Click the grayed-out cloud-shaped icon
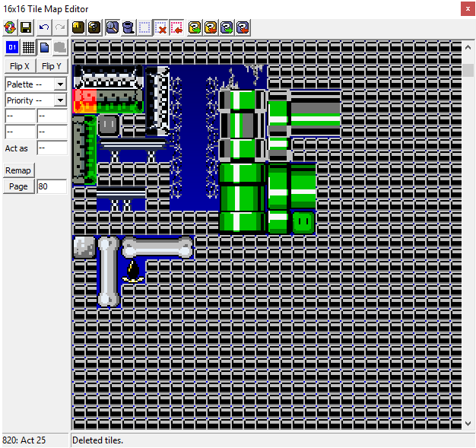 pos(60,47)
